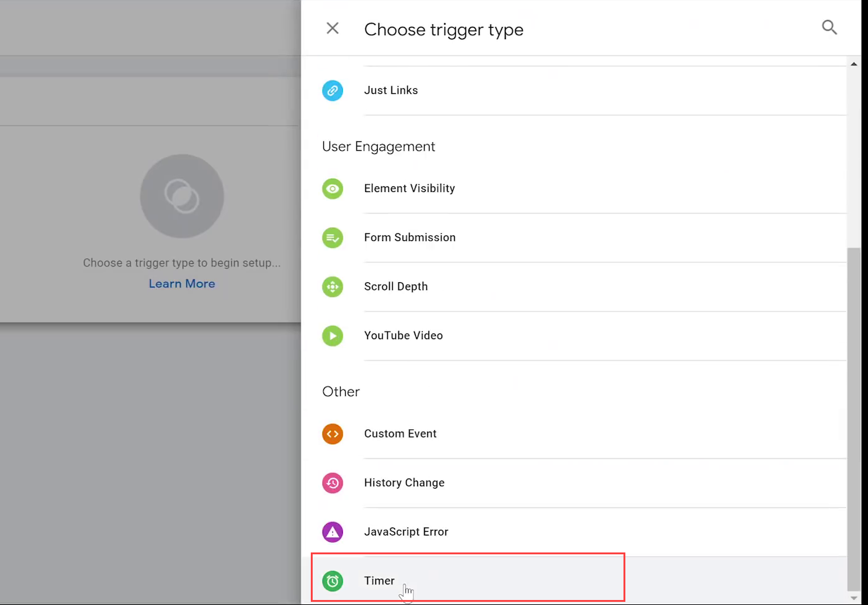Click the Element Visibility eye icon
Viewport: 868px width, 605px height.
pos(333,188)
